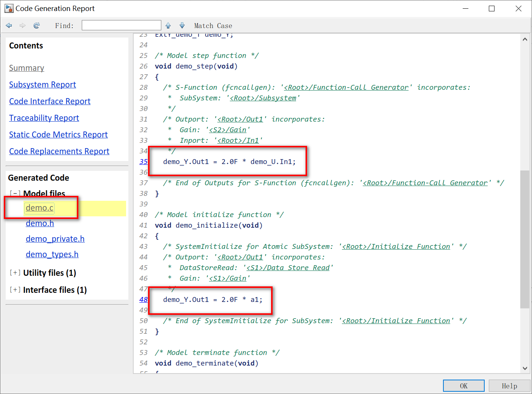The image size is (532, 394).
Task: Follow the <S1>/Data Store Read link
Action: coord(288,268)
